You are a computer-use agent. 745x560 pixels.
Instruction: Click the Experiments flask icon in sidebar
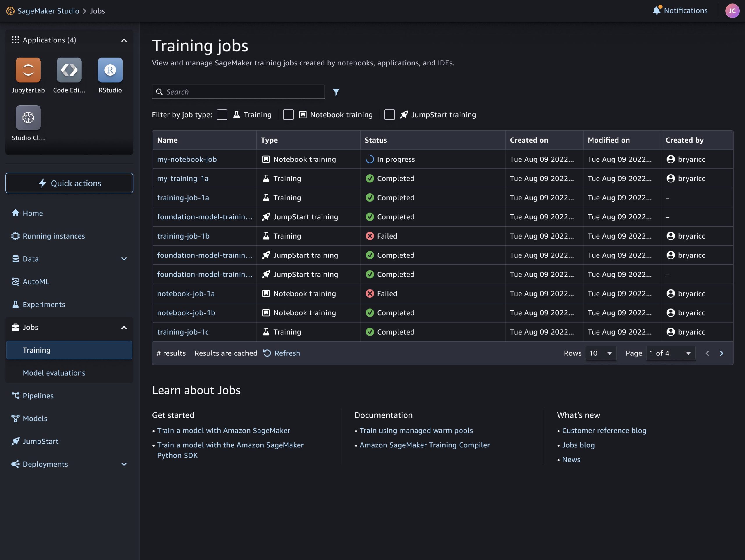coord(15,304)
